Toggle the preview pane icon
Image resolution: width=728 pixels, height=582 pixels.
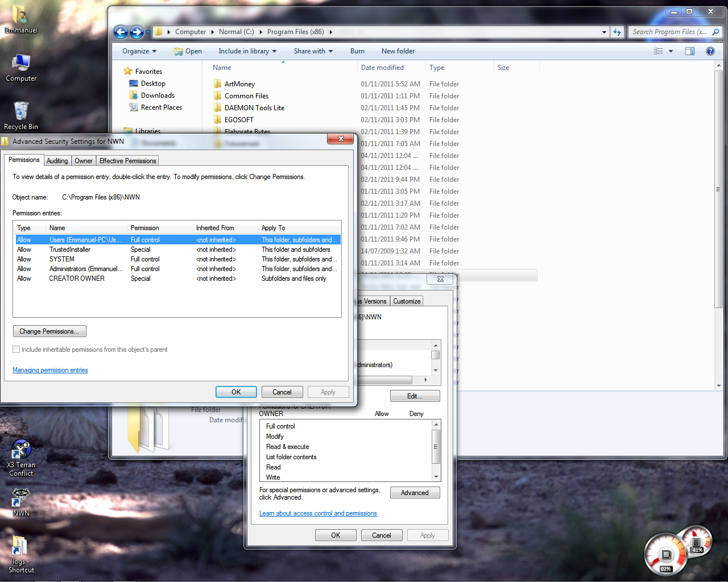[689, 51]
